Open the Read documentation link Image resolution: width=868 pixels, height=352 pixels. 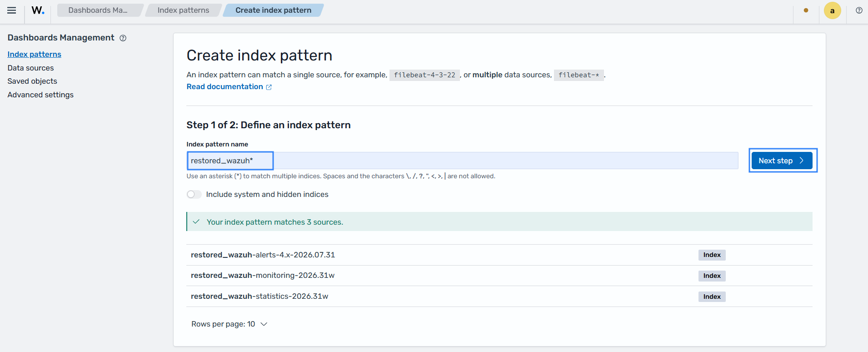pyautogui.click(x=224, y=86)
